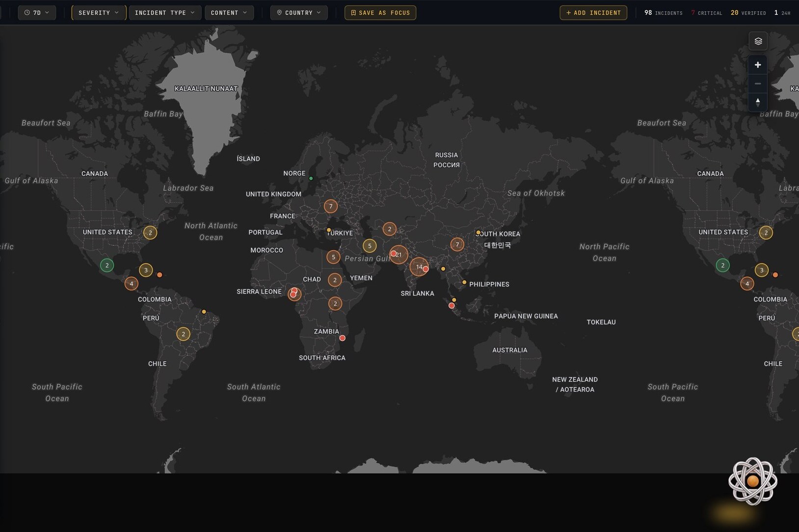Click the 2-incident cluster northeast of Türkiye label

tap(390, 229)
